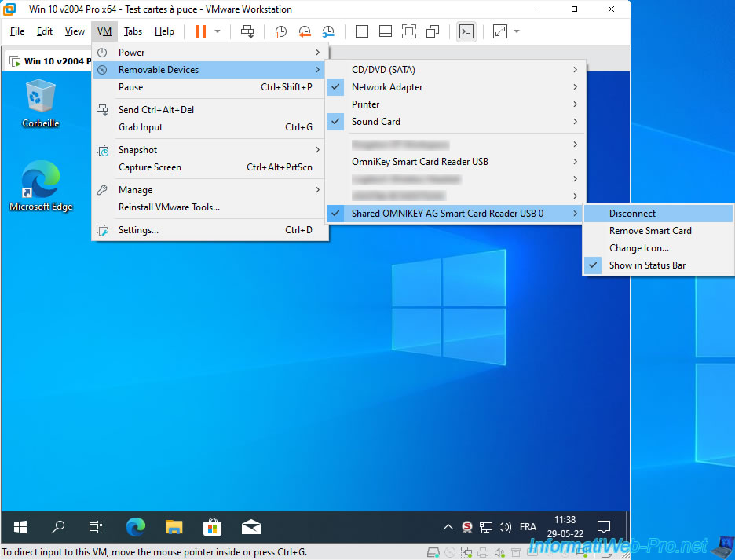Viewport: 735px width, 560px height.
Task: Open OmniKey Smart Card Reader USB submenu
Action: (x=455, y=162)
